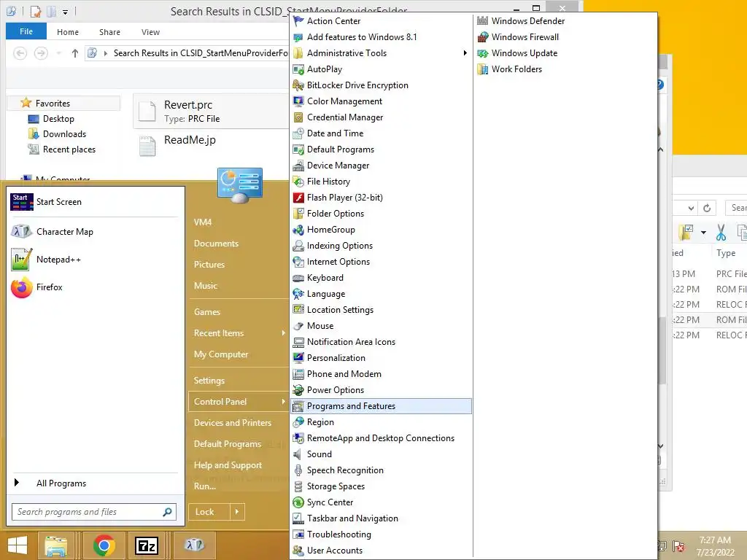Expand the Administrative Tools submenu arrow
747x560 pixels.
465,52
